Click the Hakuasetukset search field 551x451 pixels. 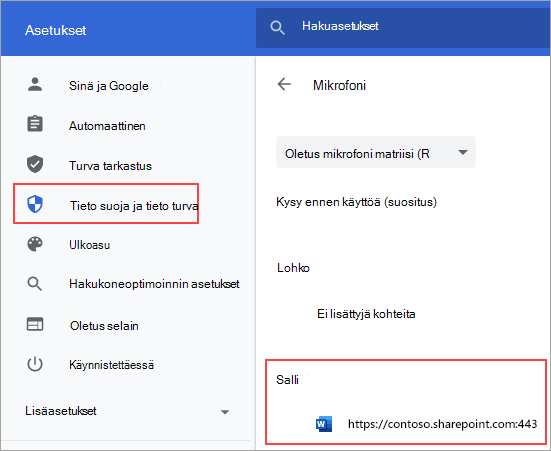pos(403,27)
